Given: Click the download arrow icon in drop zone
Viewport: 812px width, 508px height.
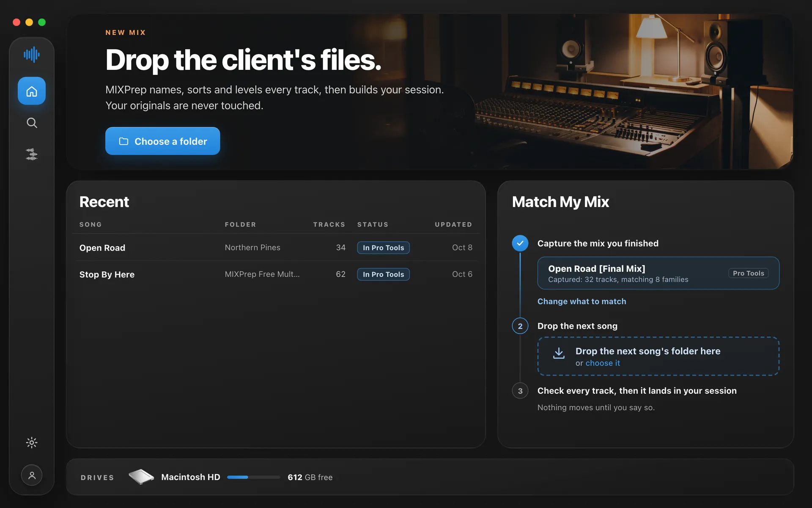Looking at the screenshot, I should 559,353.
